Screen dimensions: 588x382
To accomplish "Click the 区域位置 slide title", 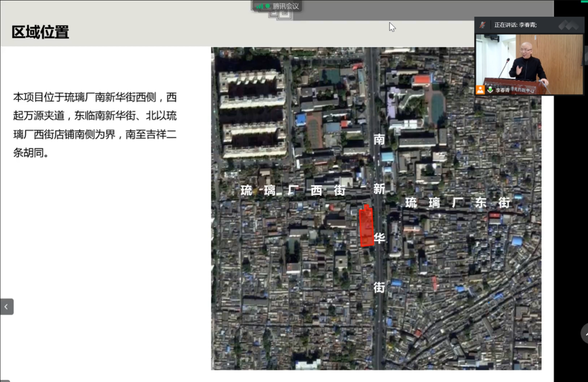I will [x=41, y=32].
